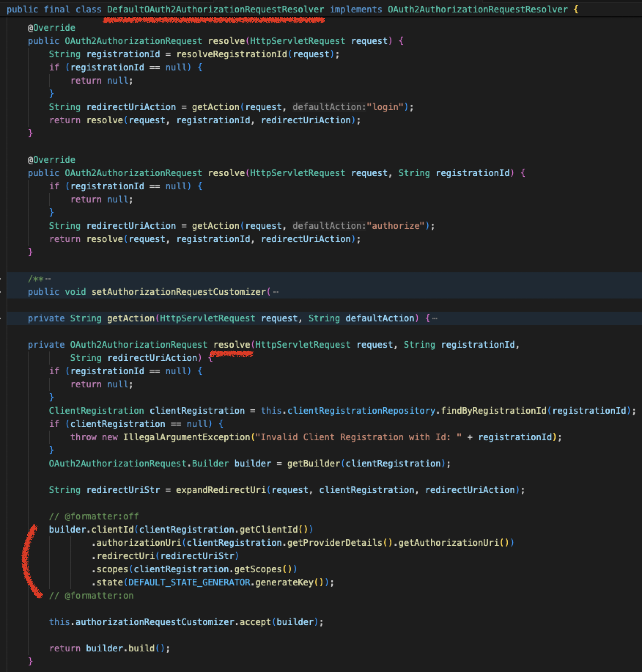642x672 pixels.
Task: Click the getProviderDetails() call
Action: pos(340,543)
